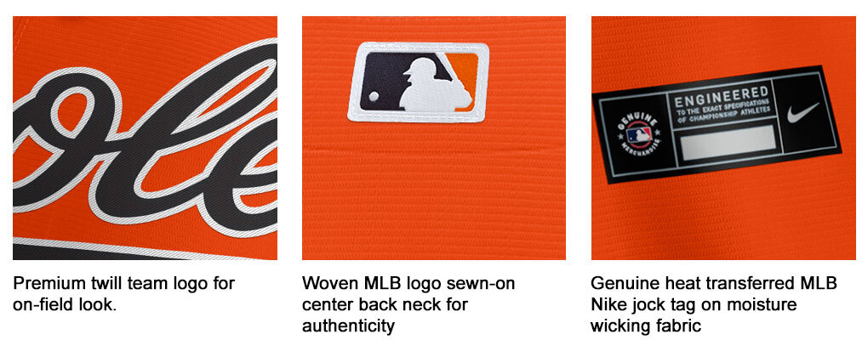868x340 pixels.
Task: Open the MLB back neck logo image
Action: [x=434, y=138]
